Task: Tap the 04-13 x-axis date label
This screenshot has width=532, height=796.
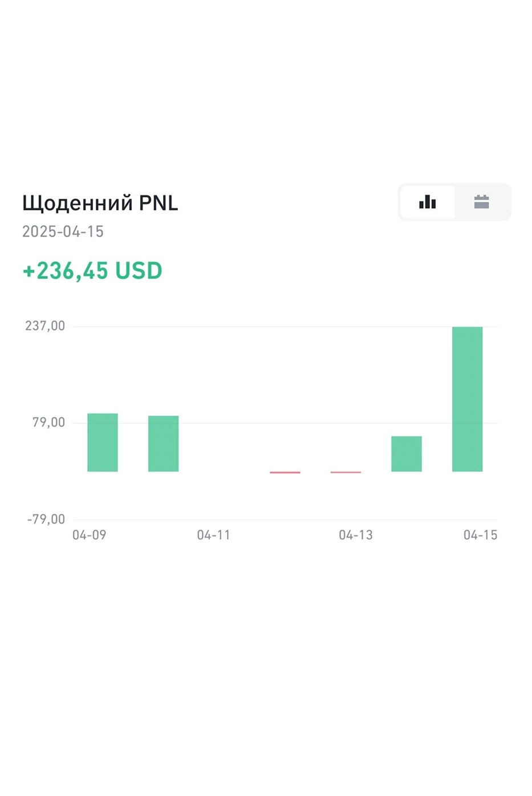Action: (356, 535)
